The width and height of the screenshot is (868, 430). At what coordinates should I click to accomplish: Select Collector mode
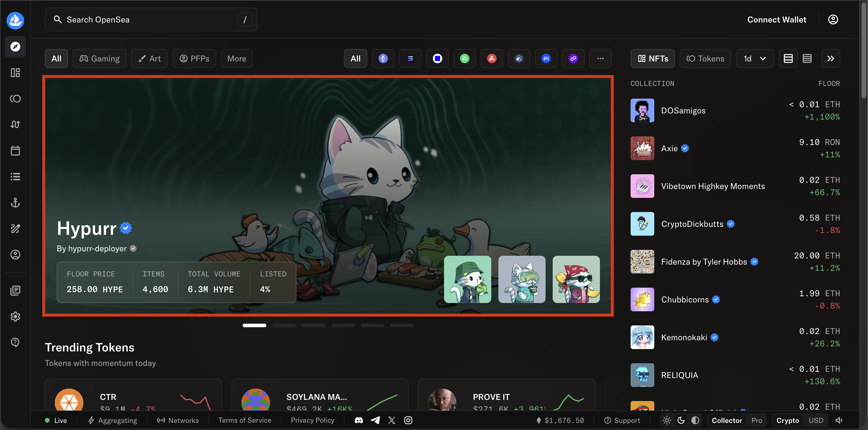(x=727, y=421)
